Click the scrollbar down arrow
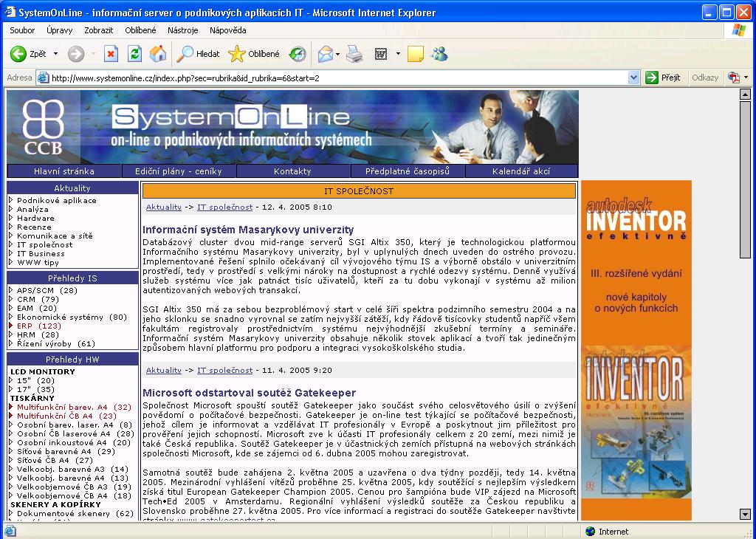The image size is (756, 539). pos(745,515)
